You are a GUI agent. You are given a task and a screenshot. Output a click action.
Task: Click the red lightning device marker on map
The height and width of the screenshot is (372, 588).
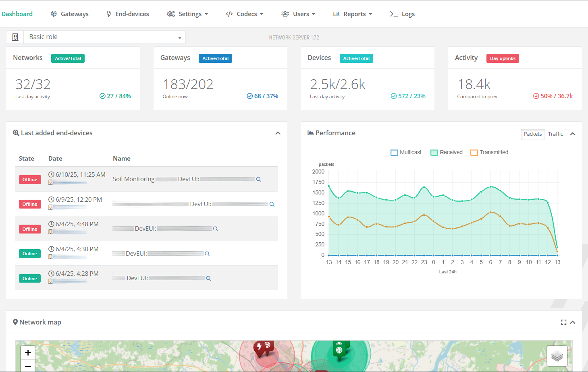coord(259,348)
